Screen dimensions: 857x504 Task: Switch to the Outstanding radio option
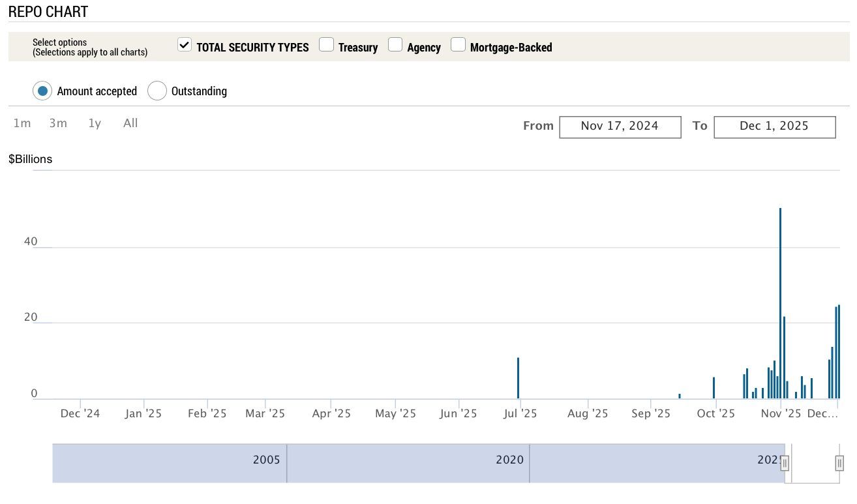coord(157,91)
